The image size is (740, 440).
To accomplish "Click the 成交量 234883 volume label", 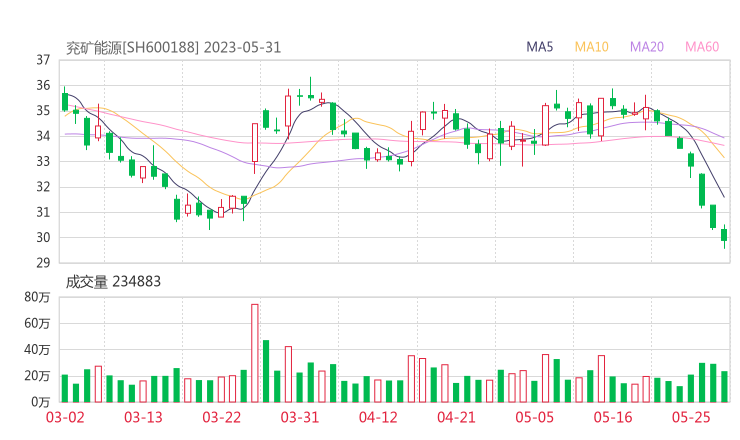I will [113, 282].
